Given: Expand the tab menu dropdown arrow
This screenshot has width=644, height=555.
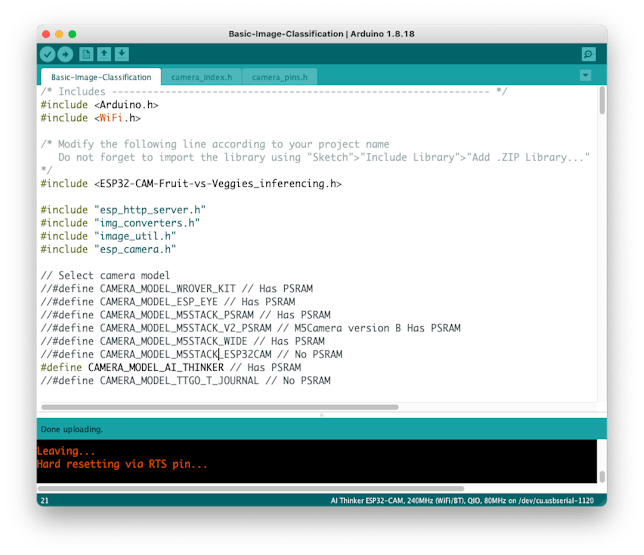Looking at the screenshot, I should pyautogui.click(x=585, y=76).
